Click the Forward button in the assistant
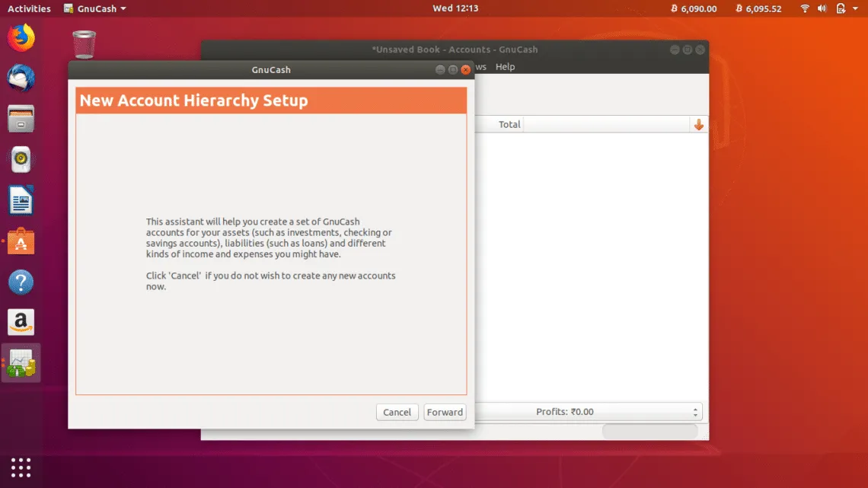Image resolution: width=868 pixels, height=488 pixels. click(445, 412)
